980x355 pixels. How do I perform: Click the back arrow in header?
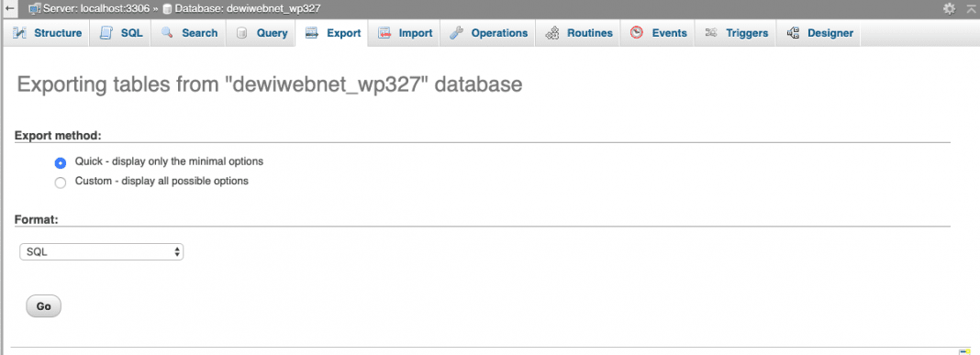click(9, 9)
